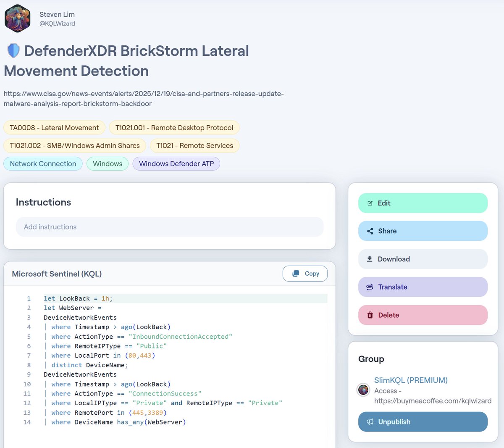This screenshot has width=504, height=448.
Task: Select the TA0008 - Lateral Movement tag
Action: (x=54, y=128)
